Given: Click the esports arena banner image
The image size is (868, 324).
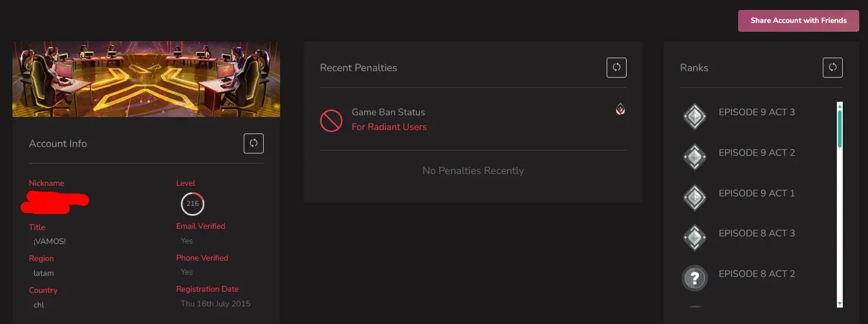Looking at the screenshot, I should tap(146, 79).
